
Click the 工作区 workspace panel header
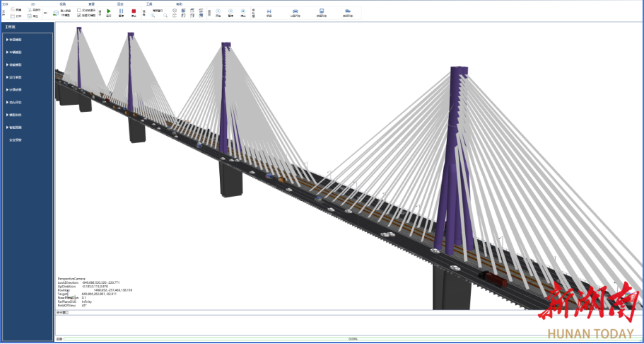click(x=10, y=27)
